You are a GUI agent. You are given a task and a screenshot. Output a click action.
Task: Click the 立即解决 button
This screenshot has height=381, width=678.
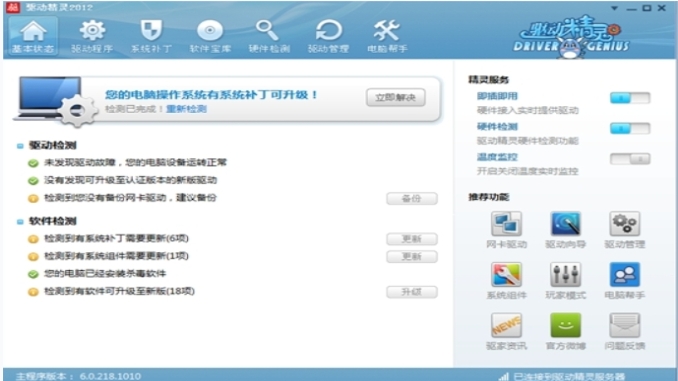tap(396, 97)
